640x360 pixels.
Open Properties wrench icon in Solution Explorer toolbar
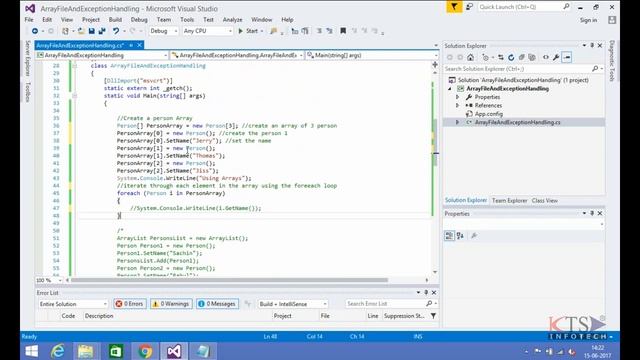(556, 58)
